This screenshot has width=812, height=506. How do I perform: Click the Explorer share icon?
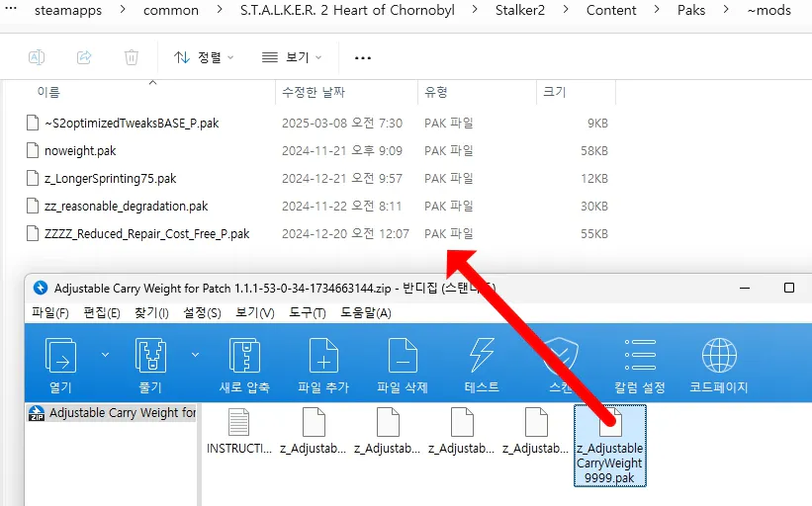pyautogui.click(x=84, y=57)
